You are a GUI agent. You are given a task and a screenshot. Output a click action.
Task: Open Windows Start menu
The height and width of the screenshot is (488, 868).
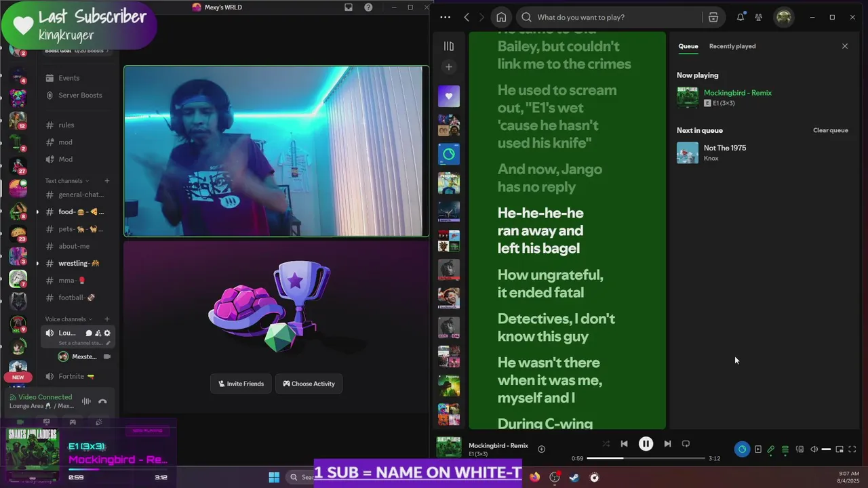[274, 477]
